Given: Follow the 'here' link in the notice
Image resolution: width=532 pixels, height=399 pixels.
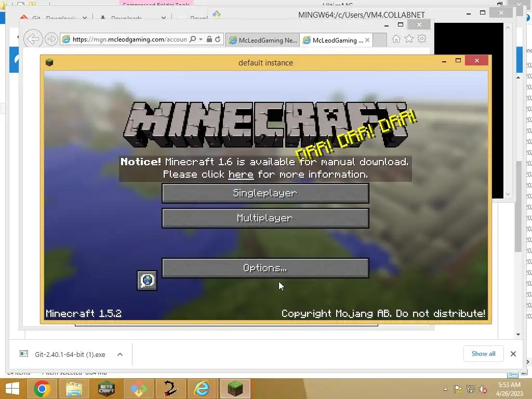Looking at the screenshot, I should pos(241,175).
